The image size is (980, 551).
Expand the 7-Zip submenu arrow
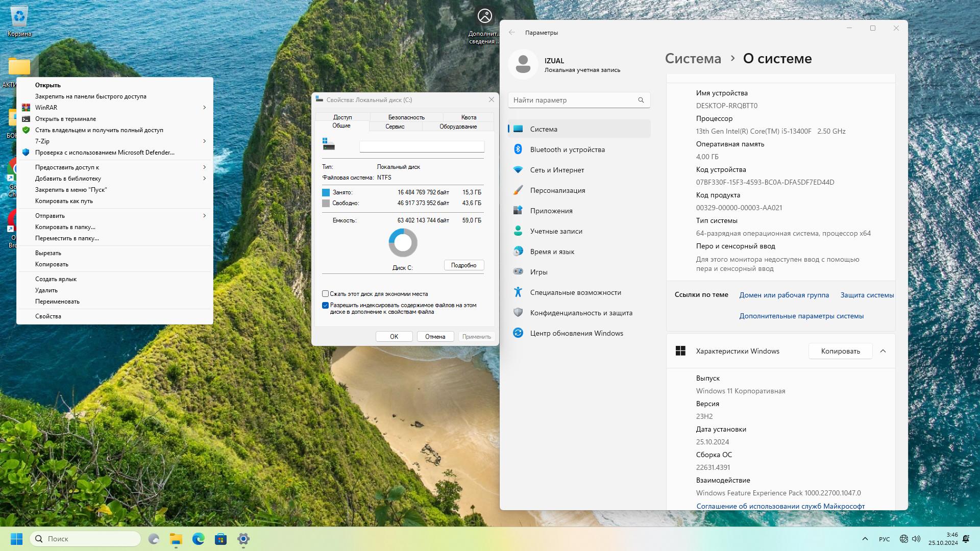pos(205,141)
